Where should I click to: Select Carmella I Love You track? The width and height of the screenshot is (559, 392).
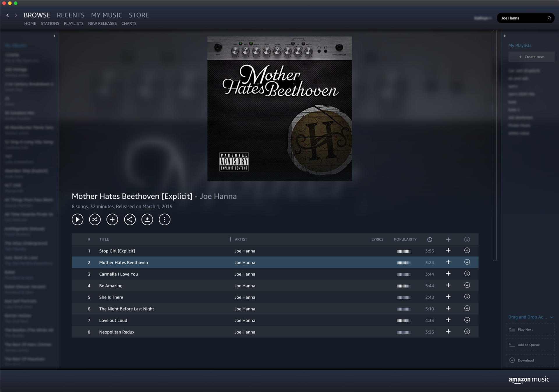pyautogui.click(x=118, y=274)
